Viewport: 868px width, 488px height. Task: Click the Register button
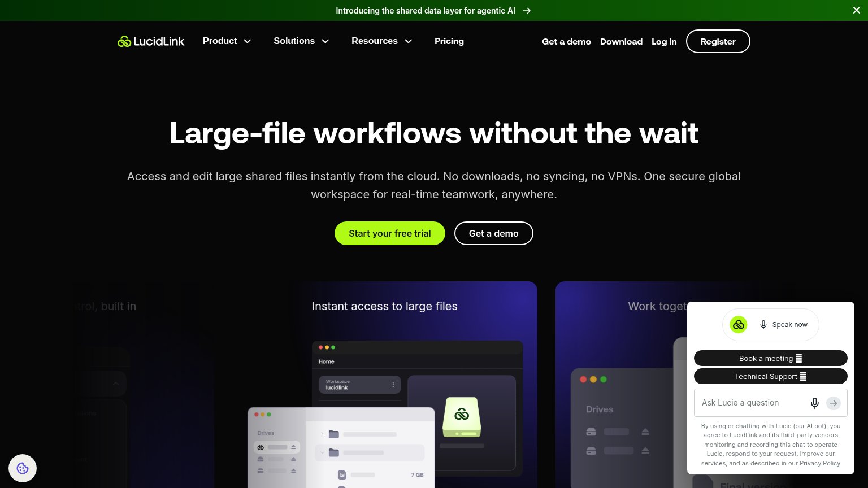(x=718, y=41)
